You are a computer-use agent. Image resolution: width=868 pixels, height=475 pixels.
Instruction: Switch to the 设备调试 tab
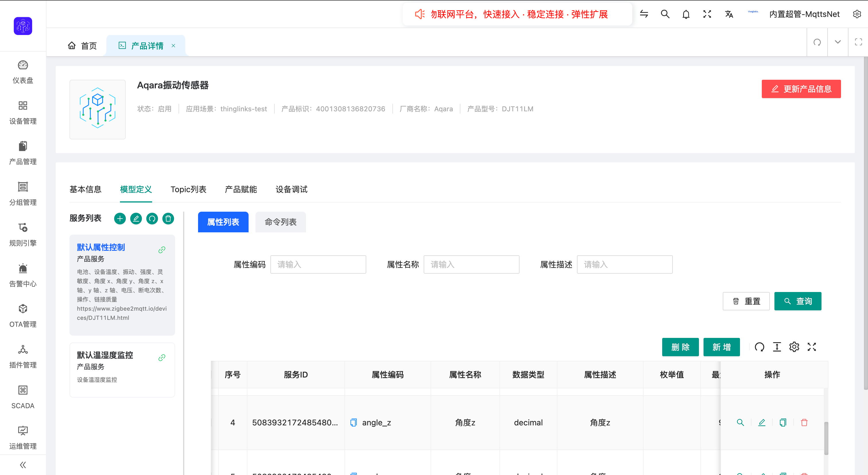(x=291, y=190)
